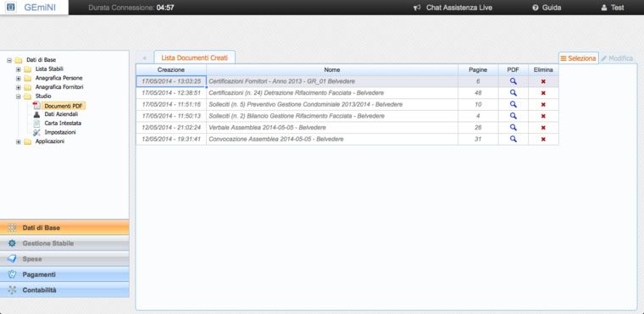
Task: Expand the Applicazioni tree node
Action: click(x=18, y=142)
